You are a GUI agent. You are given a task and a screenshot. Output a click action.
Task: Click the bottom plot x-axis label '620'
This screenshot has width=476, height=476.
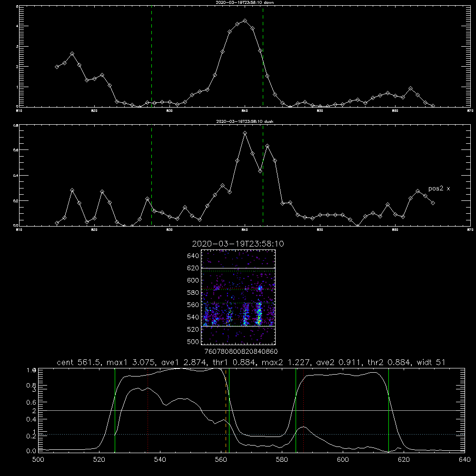tap(404, 460)
